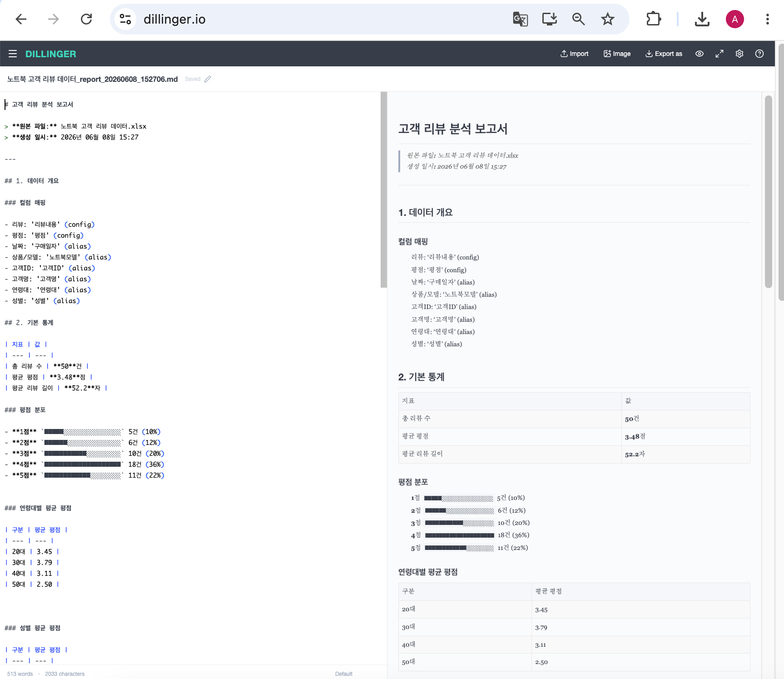Open the browser three-dot menu
The height and width of the screenshot is (679, 784).
click(x=768, y=19)
